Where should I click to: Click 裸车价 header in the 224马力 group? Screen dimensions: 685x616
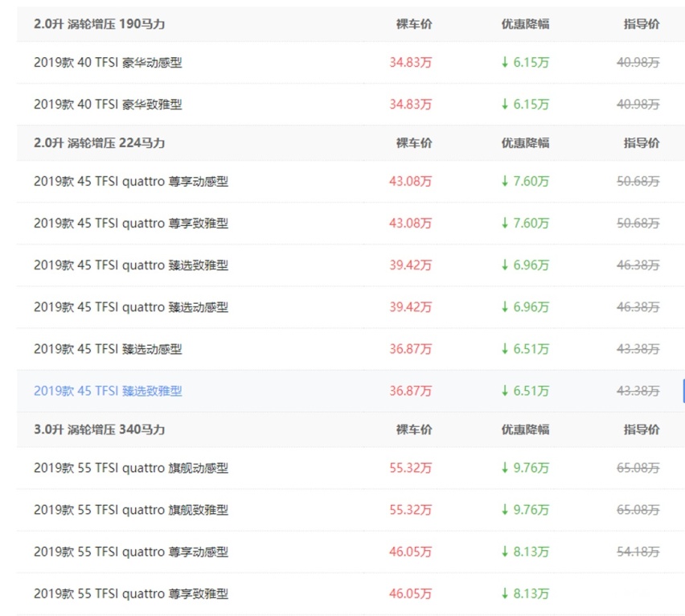coord(414,143)
